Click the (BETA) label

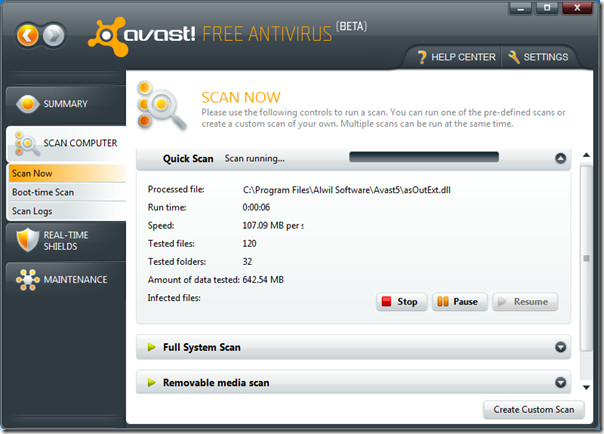click(x=351, y=26)
